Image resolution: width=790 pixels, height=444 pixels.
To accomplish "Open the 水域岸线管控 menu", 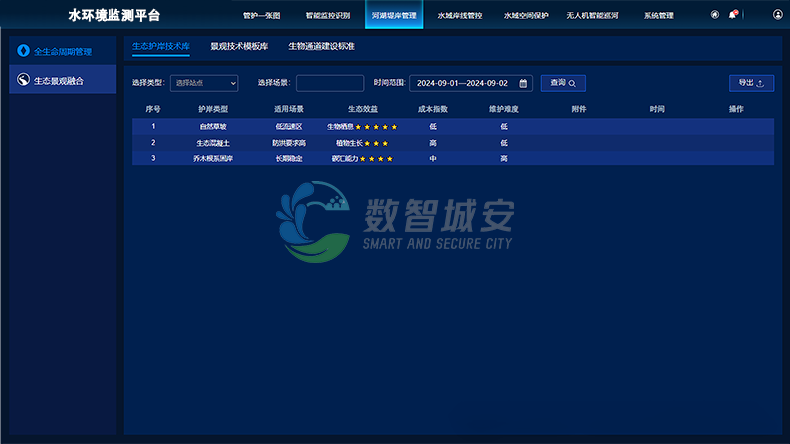I will [x=460, y=15].
